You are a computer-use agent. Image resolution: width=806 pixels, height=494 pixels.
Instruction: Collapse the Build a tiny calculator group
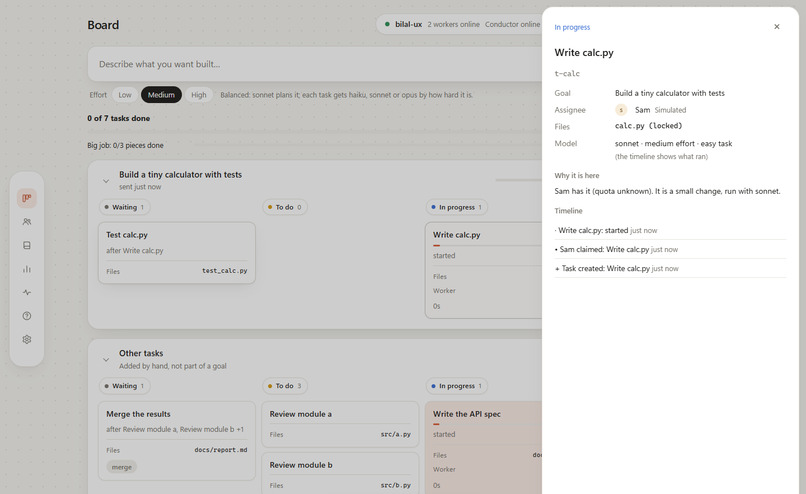pos(106,181)
